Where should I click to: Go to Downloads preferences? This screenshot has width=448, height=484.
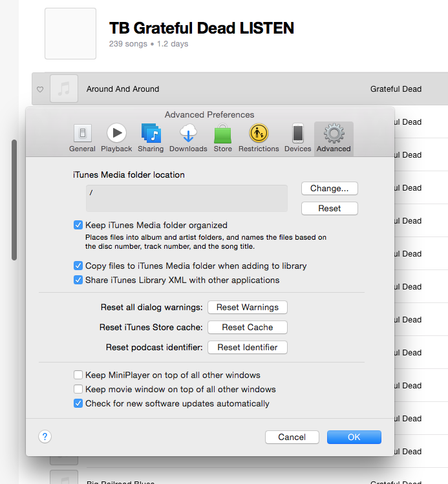pos(188,138)
